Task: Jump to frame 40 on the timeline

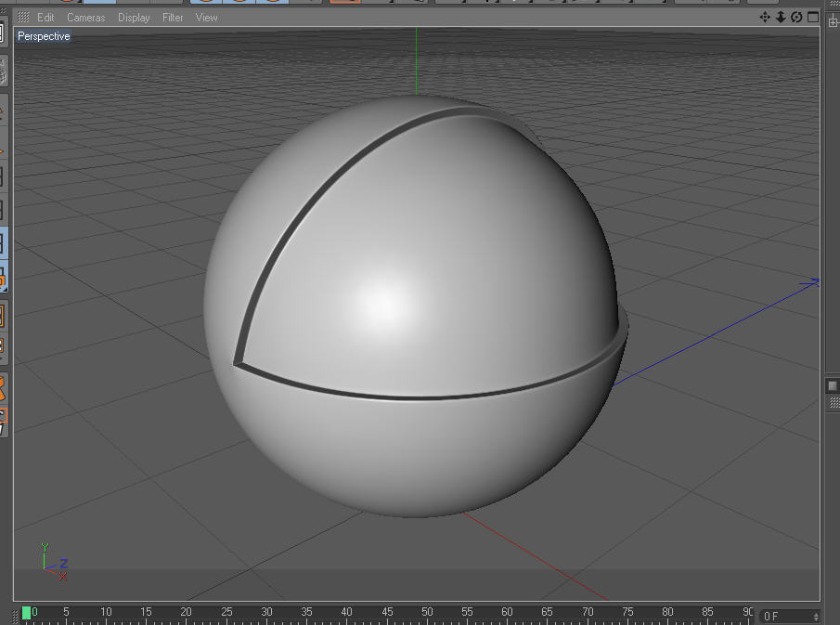Action: coord(346,612)
